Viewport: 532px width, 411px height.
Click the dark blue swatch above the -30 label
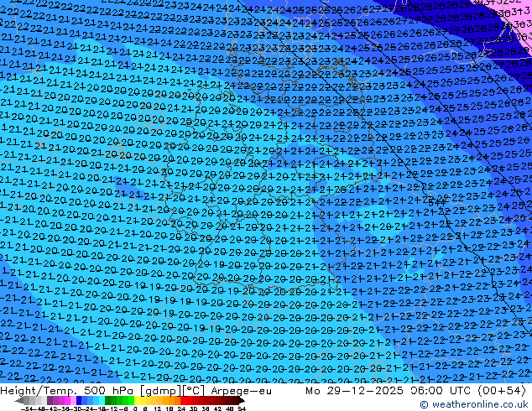tap(79, 401)
